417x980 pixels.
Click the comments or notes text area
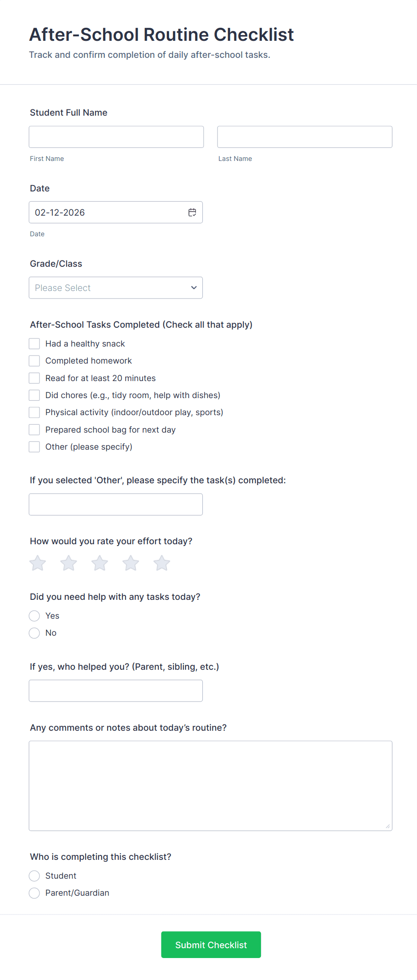[x=211, y=786]
